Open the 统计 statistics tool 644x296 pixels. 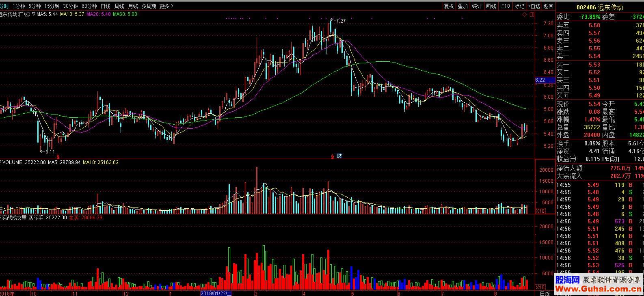coord(477,6)
